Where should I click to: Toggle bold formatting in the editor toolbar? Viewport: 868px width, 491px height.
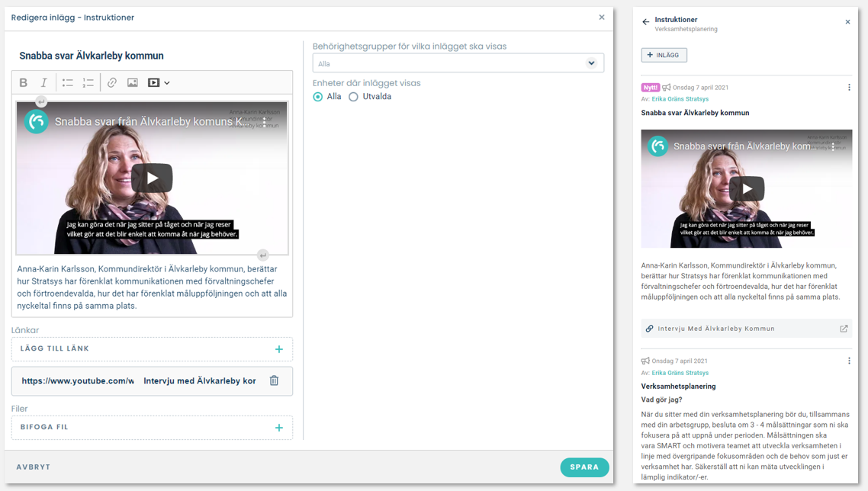coord(23,82)
